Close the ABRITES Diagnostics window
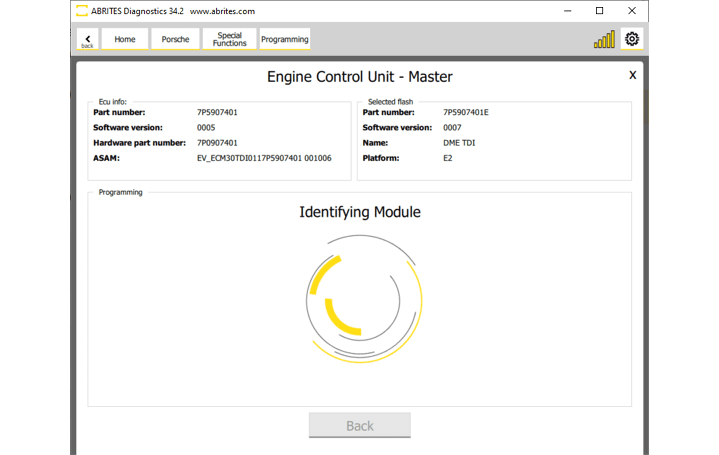The image size is (719, 455). point(632,11)
